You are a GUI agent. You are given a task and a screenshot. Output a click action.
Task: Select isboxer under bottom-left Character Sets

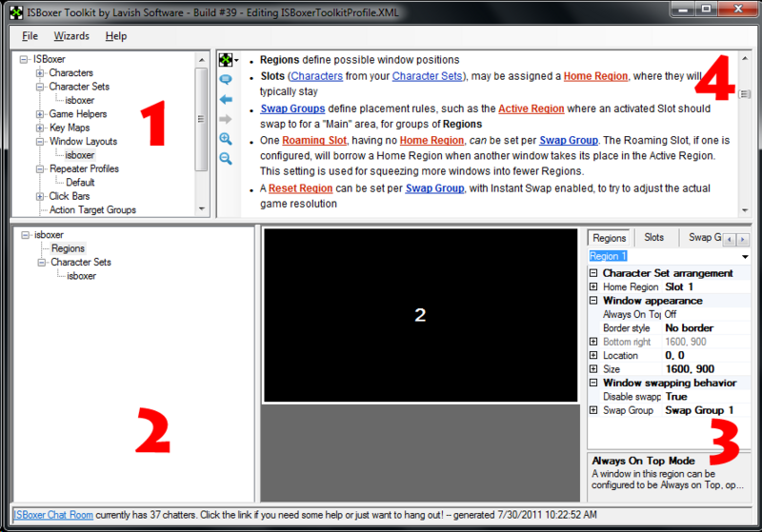click(81, 276)
